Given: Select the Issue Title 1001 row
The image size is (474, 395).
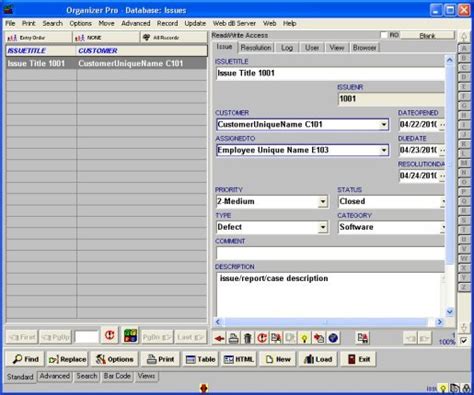Looking at the screenshot, I should click(106, 63).
